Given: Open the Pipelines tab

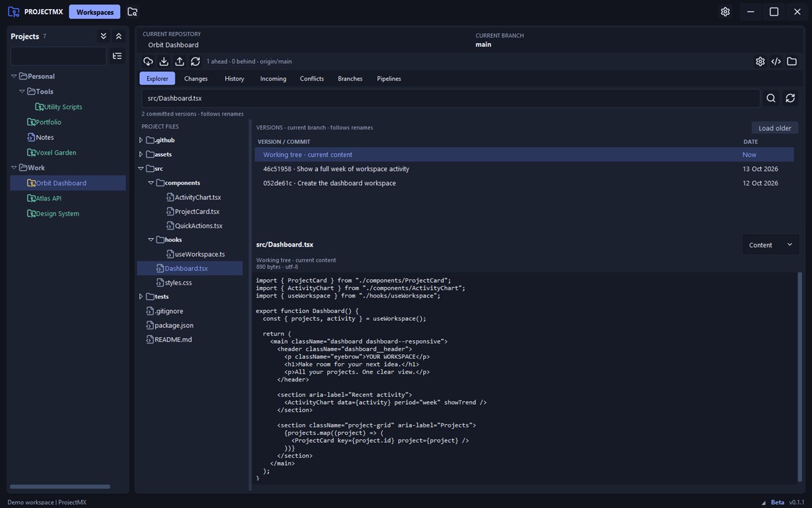Looking at the screenshot, I should pyautogui.click(x=389, y=79).
